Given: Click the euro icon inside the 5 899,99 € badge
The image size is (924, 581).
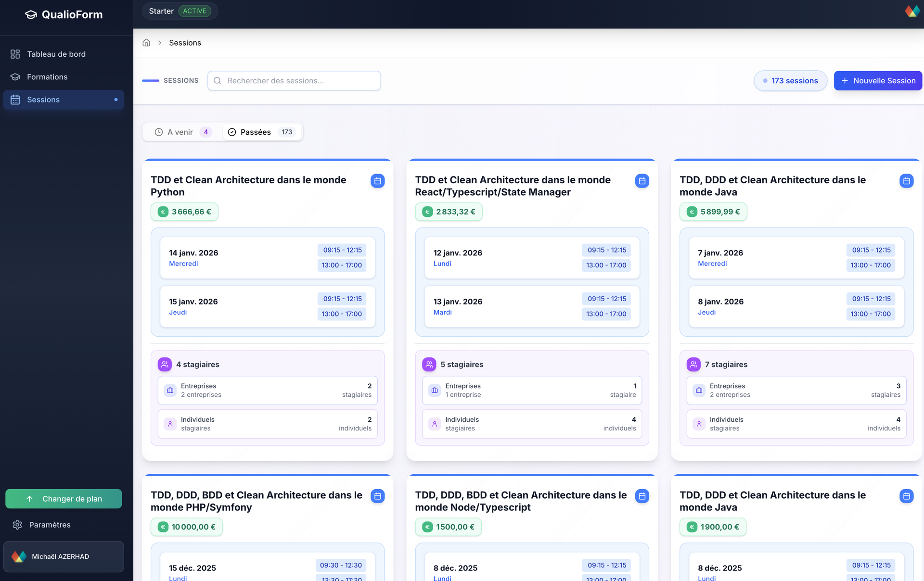Looking at the screenshot, I should click(x=691, y=212).
